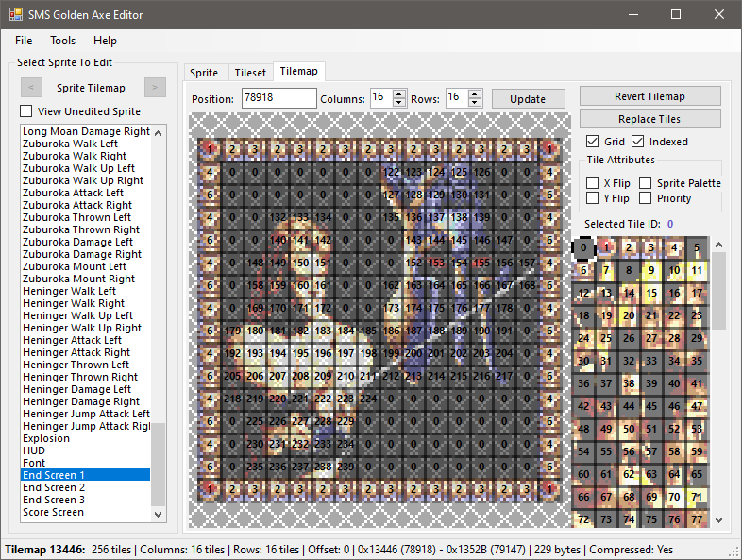Click tilemap cell numbered 168

[x=527, y=285]
